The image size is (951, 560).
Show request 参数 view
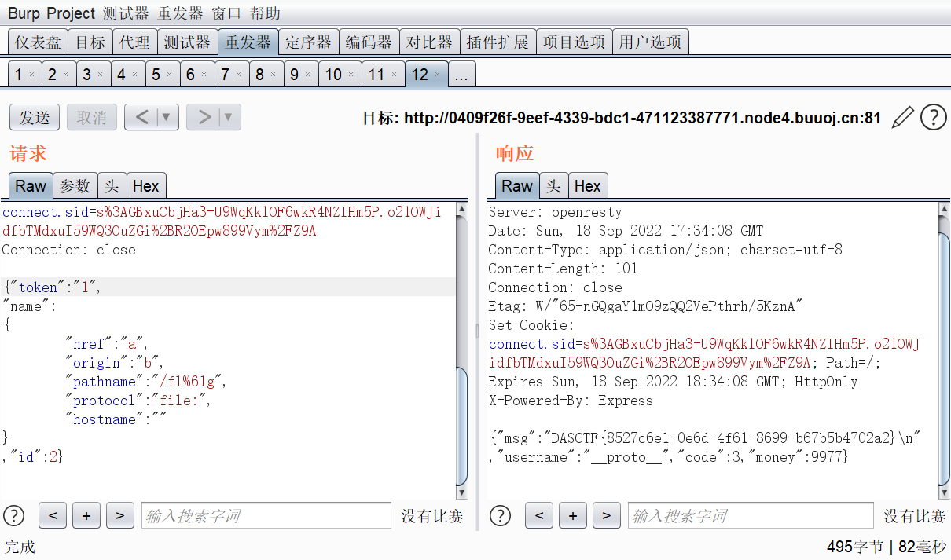[75, 186]
